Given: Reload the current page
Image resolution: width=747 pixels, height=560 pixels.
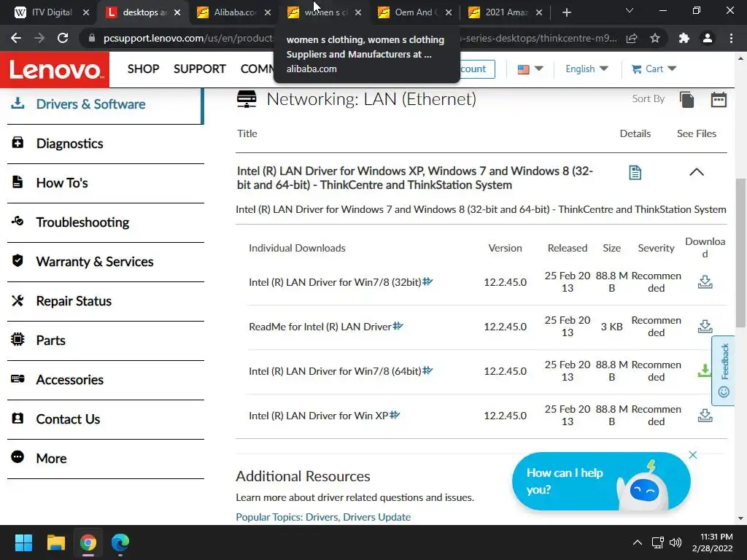Looking at the screenshot, I should click(63, 38).
